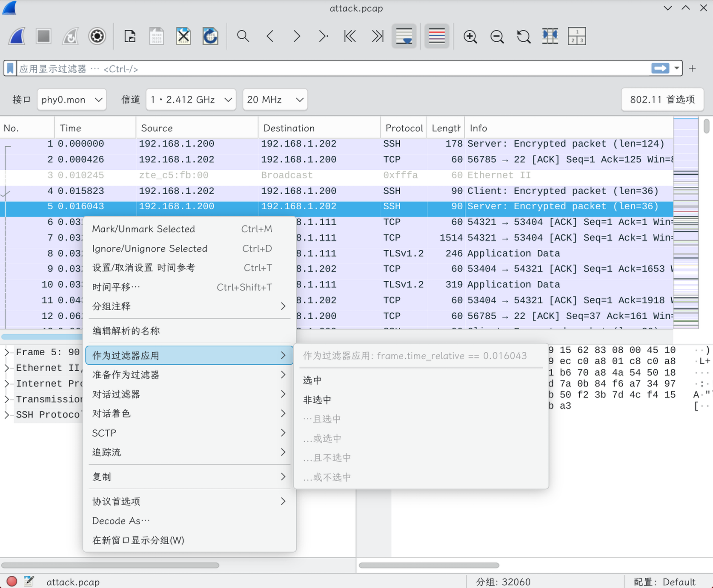Open 对话过滤器 submenu
The height and width of the screenshot is (588, 713).
(189, 394)
